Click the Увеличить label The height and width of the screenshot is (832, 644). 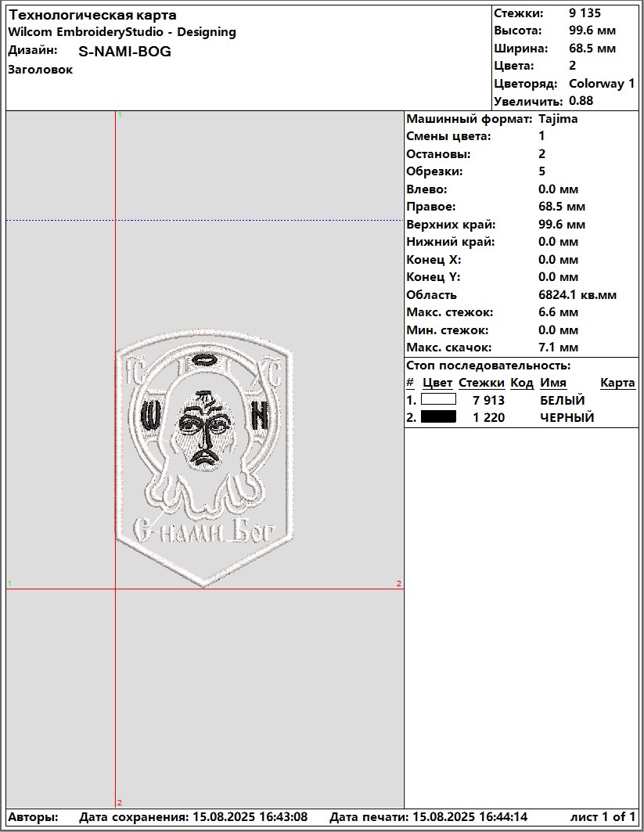tap(528, 101)
